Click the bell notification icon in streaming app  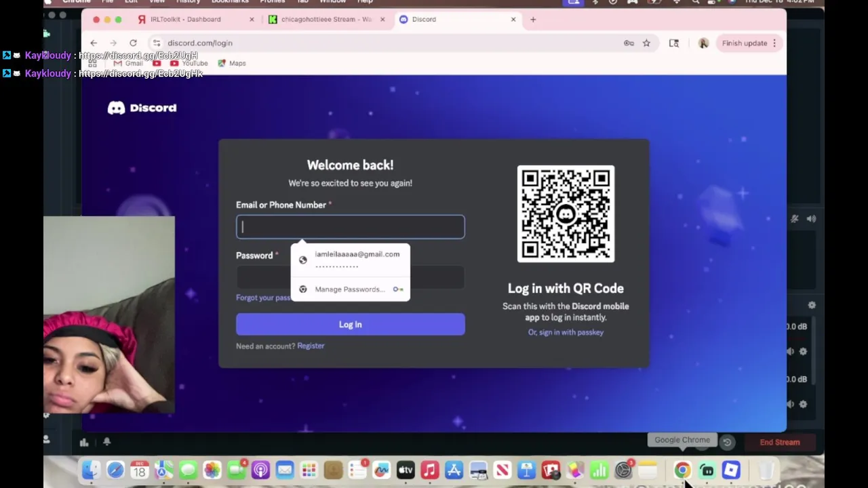click(106, 442)
